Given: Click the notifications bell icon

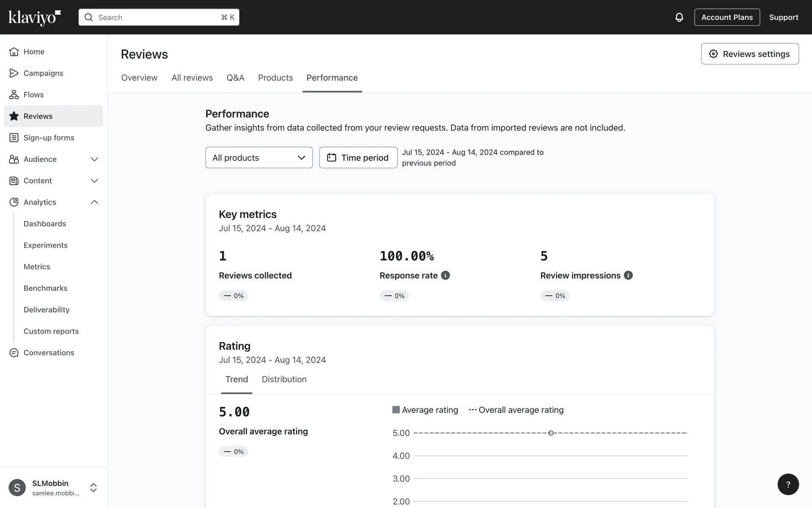Looking at the screenshot, I should coord(679,17).
